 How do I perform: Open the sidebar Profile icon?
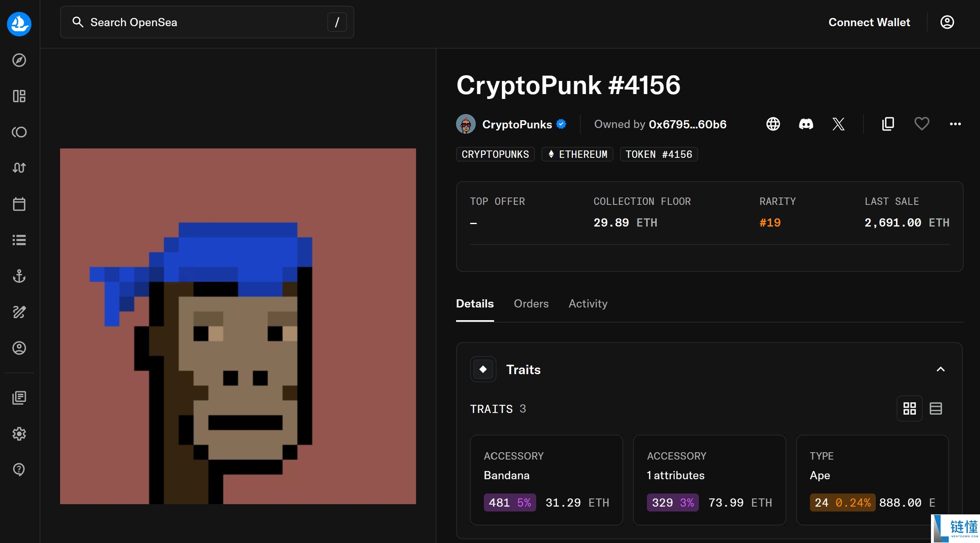[x=19, y=348]
